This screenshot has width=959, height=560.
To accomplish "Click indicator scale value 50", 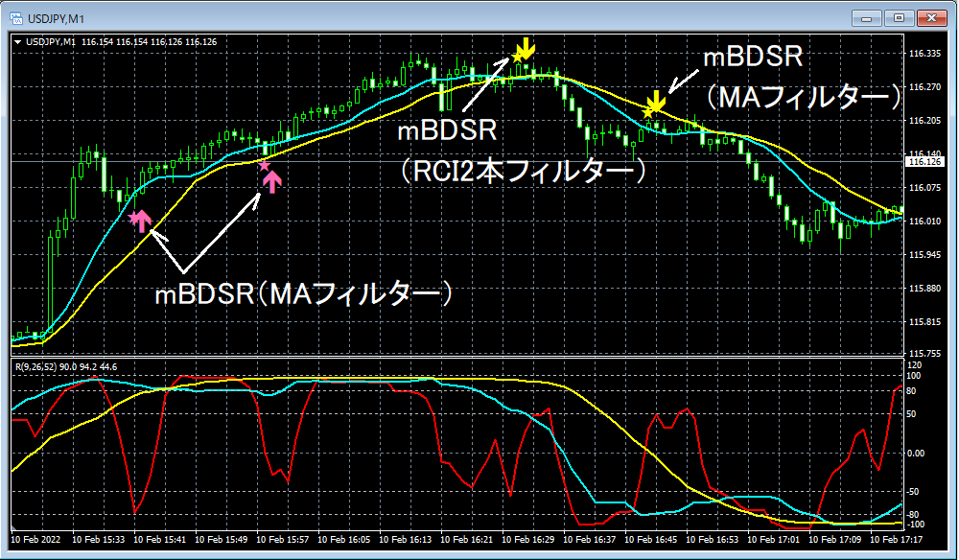I will tap(912, 414).
